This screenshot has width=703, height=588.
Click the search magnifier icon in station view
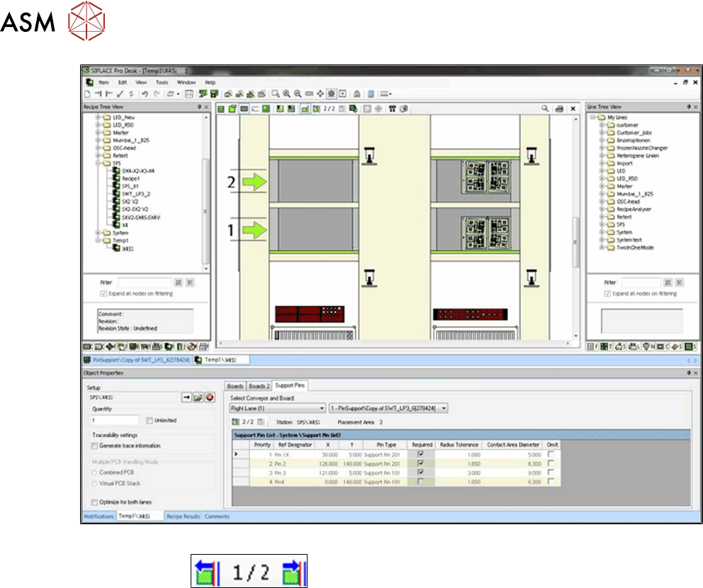pos(545,108)
